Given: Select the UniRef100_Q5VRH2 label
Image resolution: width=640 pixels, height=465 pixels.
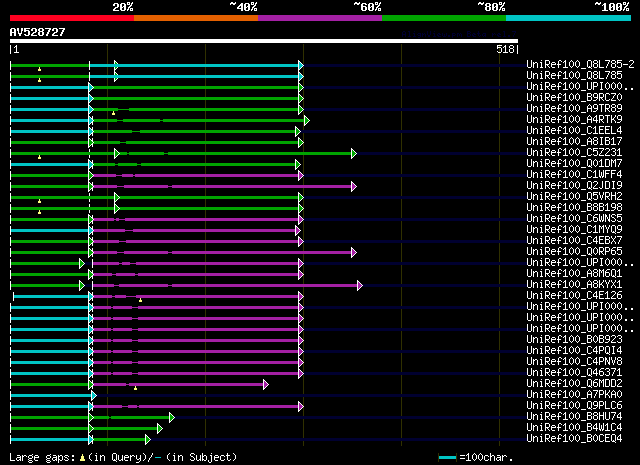Looking at the screenshot, I should pos(574,197).
